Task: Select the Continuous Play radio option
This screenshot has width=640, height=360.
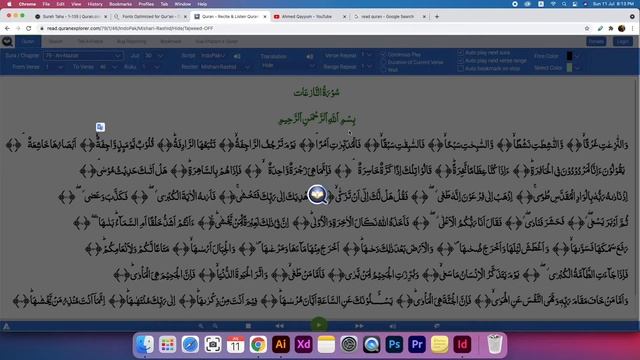Action: click(384, 54)
